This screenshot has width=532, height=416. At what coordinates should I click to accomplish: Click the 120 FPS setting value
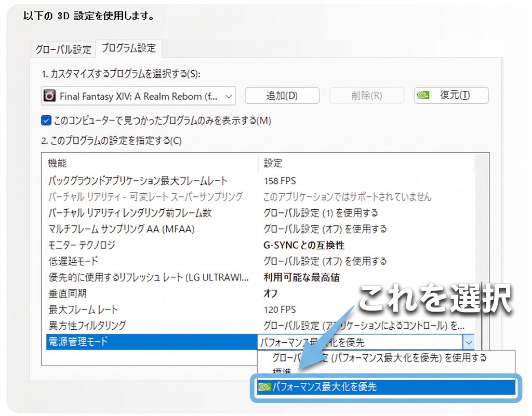coord(280,310)
